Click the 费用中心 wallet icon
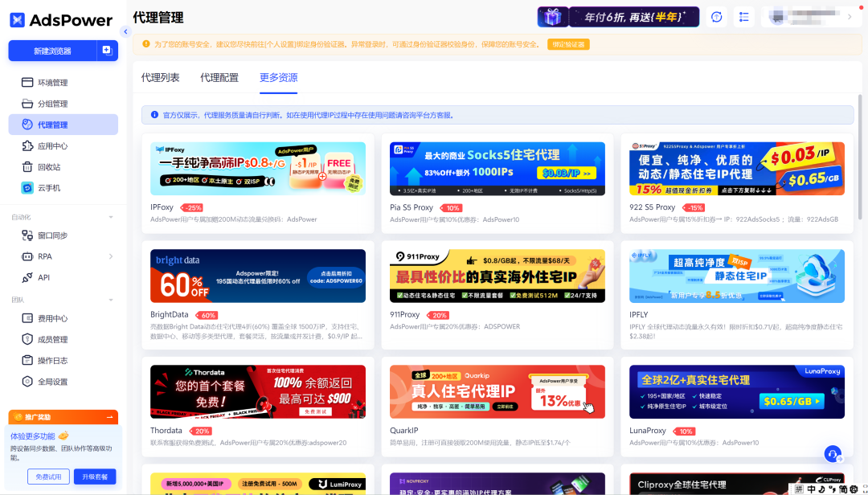 (27, 318)
